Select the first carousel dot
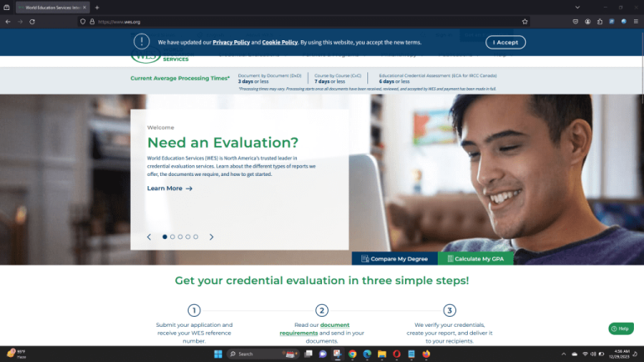The width and height of the screenshot is (644, 362). click(x=164, y=237)
